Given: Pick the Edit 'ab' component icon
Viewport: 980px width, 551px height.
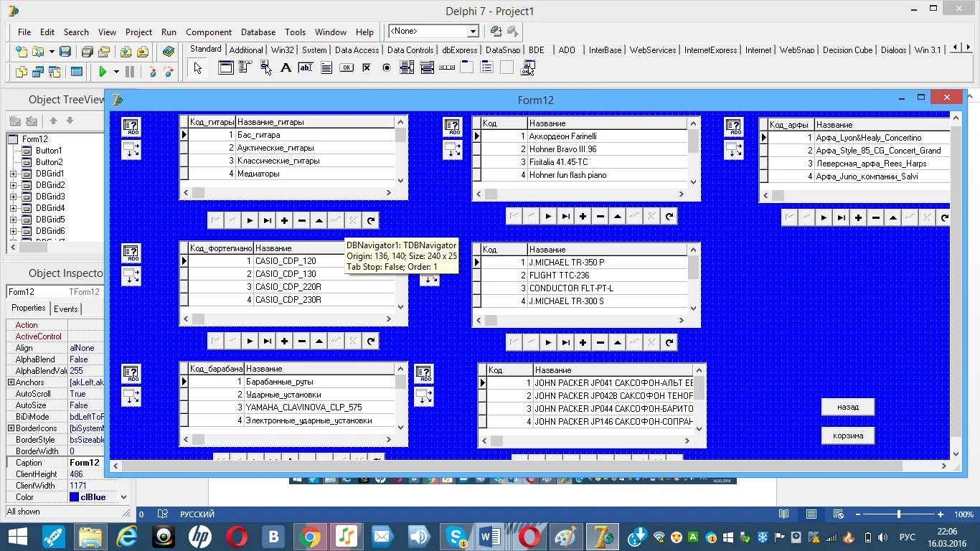Looking at the screenshot, I should [306, 68].
